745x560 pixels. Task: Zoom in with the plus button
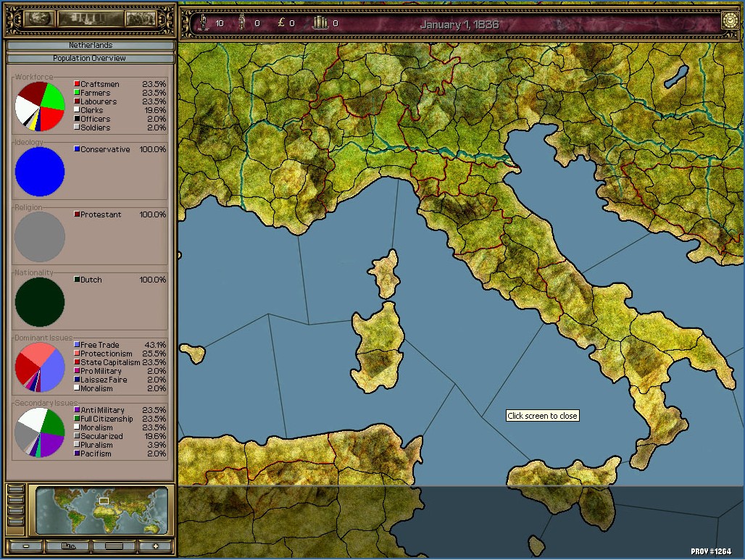pyautogui.click(x=155, y=546)
